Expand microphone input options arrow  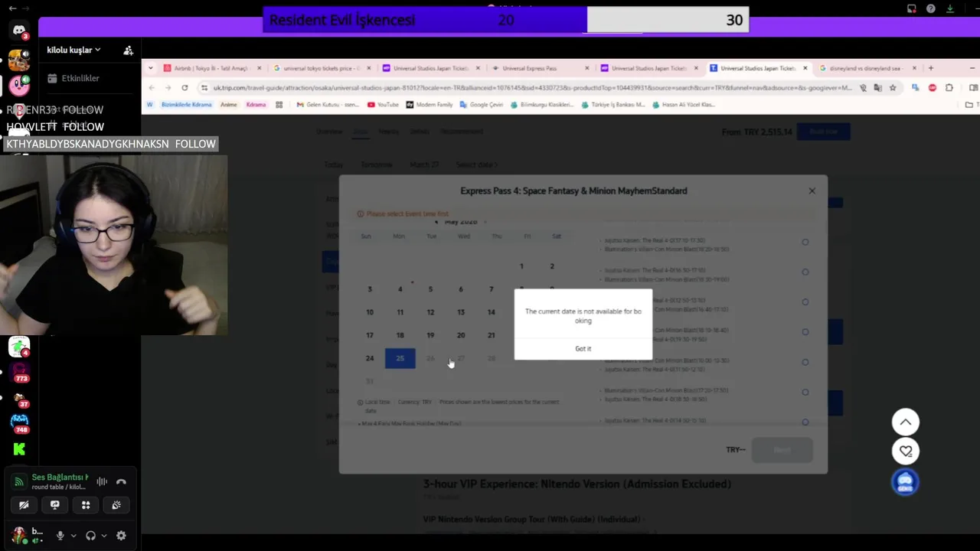point(73,536)
